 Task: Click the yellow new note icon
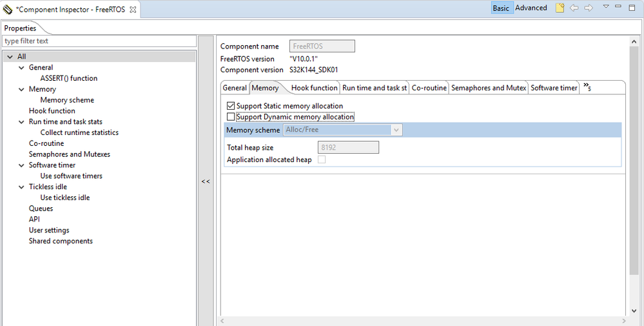[x=560, y=8]
